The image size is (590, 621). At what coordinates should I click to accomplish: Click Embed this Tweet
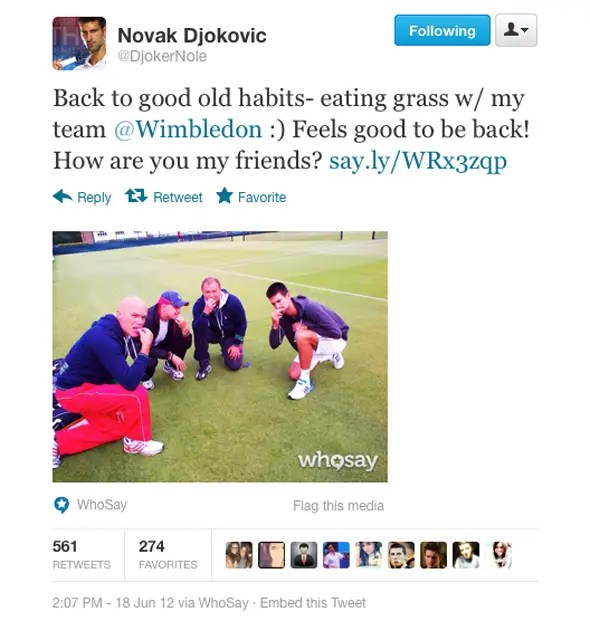coord(313,603)
